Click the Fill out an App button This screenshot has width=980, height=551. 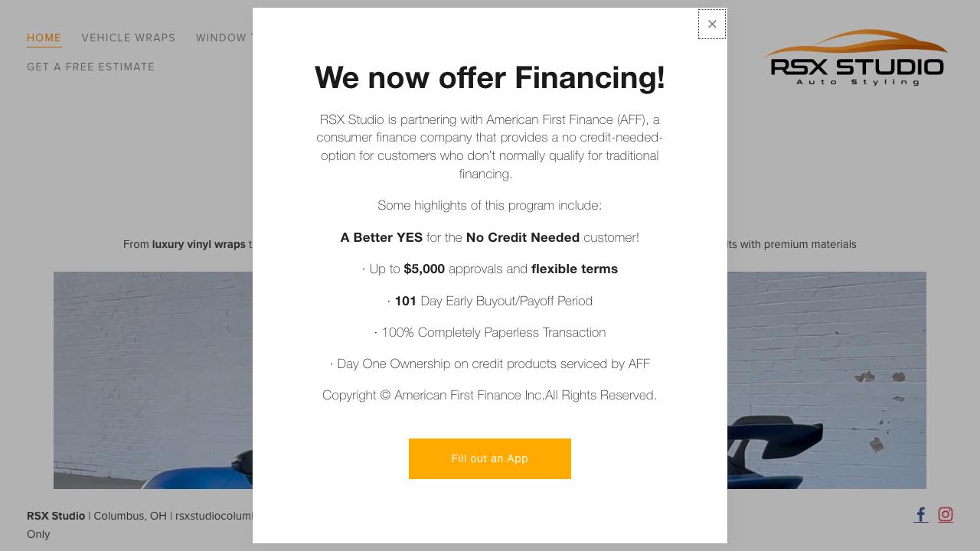tap(490, 458)
